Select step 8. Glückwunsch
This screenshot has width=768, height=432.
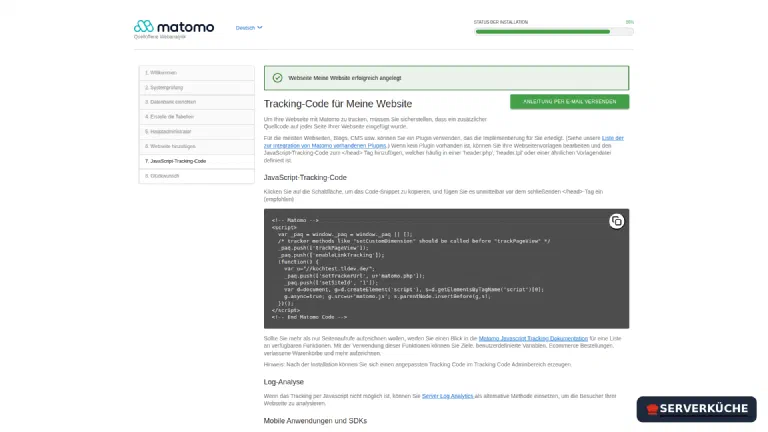tap(196, 176)
